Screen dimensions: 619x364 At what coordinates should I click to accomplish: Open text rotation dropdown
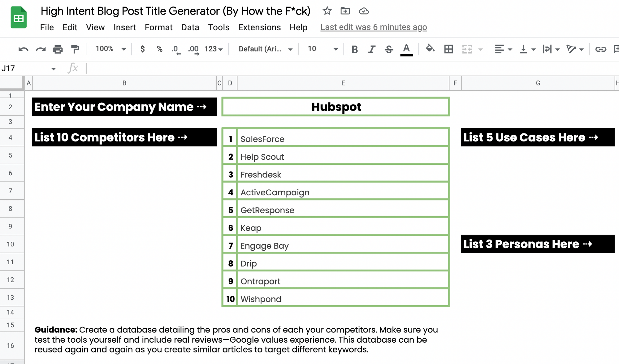click(x=575, y=49)
